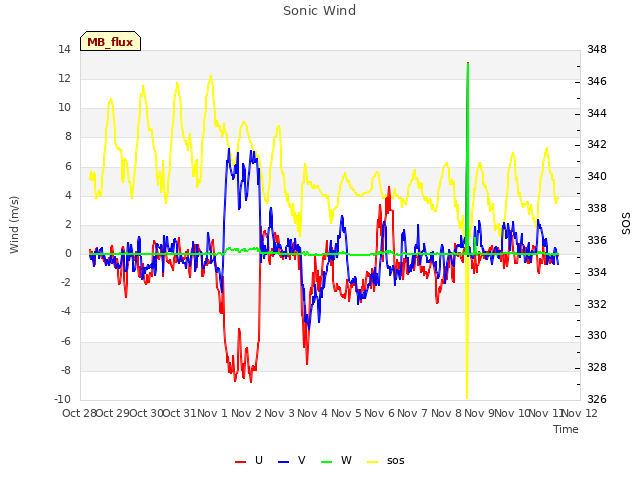Click the Wind (m/s) axis label
640x480 pixels.
point(14,225)
